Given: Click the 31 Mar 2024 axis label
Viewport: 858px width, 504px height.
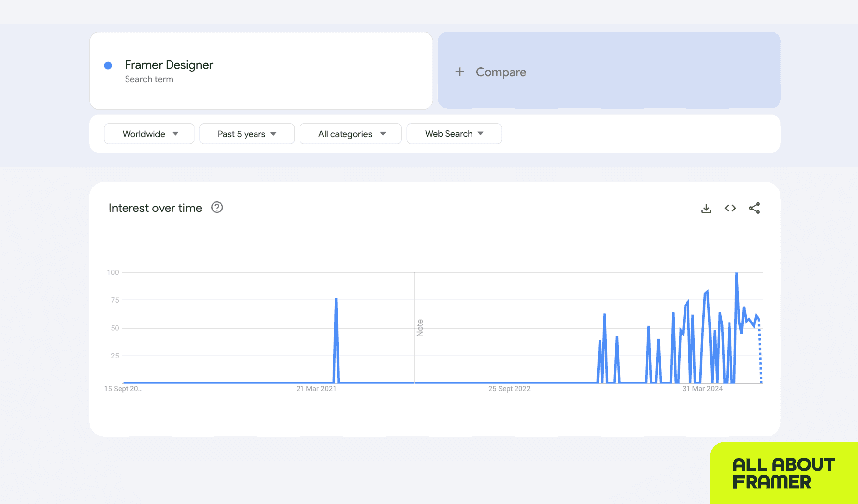Looking at the screenshot, I should (702, 389).
